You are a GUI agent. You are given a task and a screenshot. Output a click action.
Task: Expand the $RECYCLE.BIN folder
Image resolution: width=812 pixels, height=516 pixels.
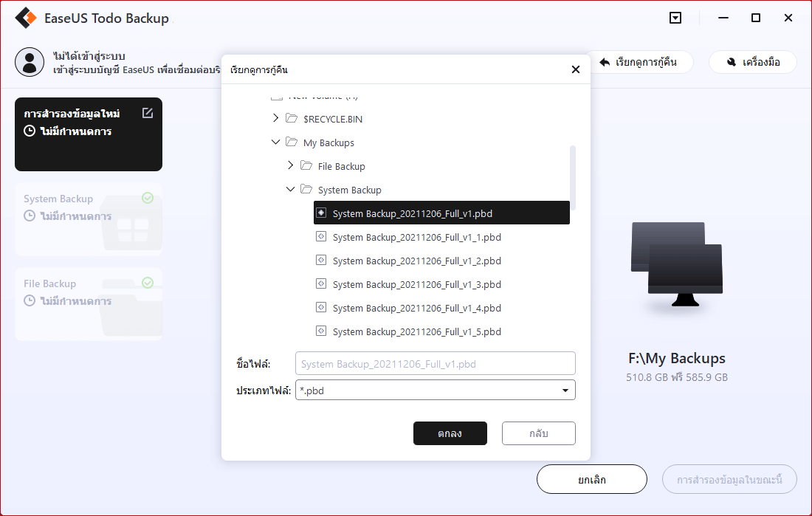tap(275, 119)
